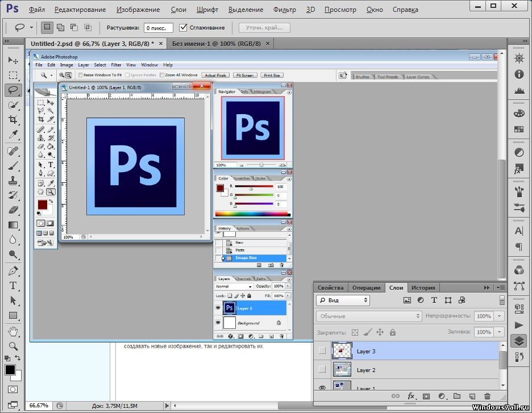
Task: Select the Move tool
Action: pyautogui.click(x=13, y=60)
